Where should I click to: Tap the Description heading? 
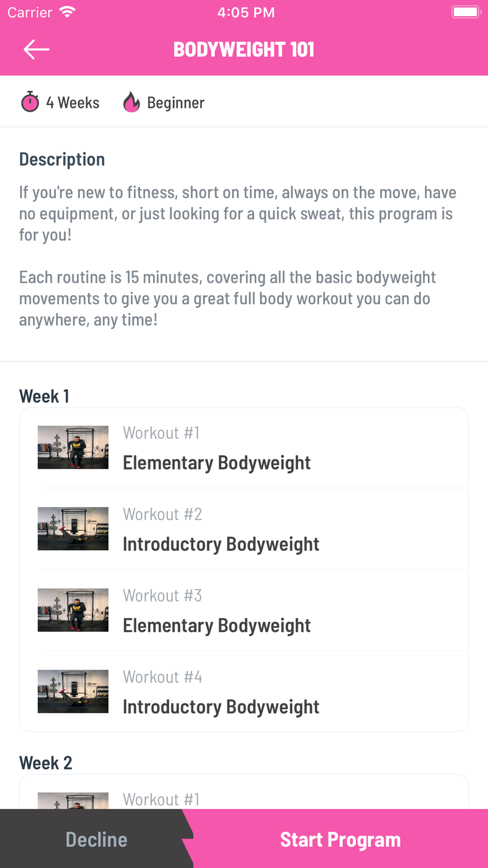tap(62, 159)
